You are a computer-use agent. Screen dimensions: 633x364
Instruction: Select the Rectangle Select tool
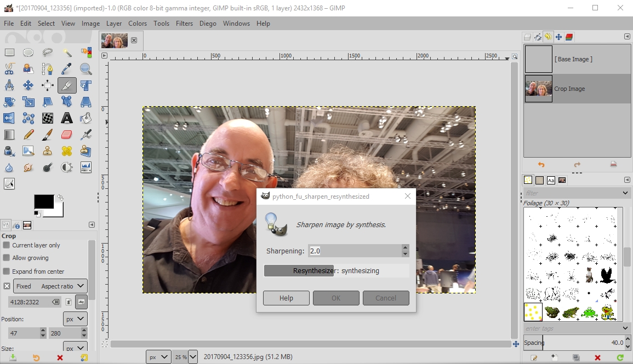click(x=9, y=53)
